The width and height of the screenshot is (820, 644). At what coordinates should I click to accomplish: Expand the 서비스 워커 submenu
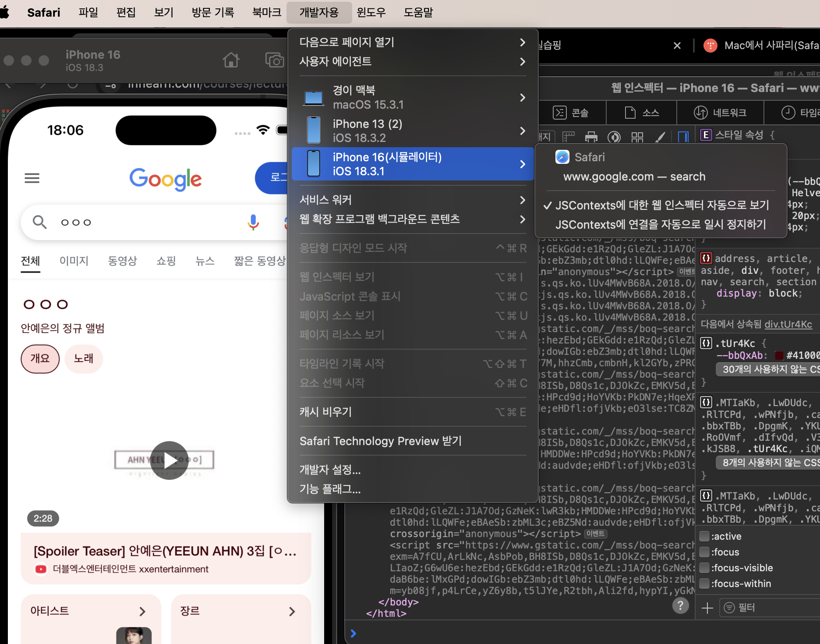[522, 200]
